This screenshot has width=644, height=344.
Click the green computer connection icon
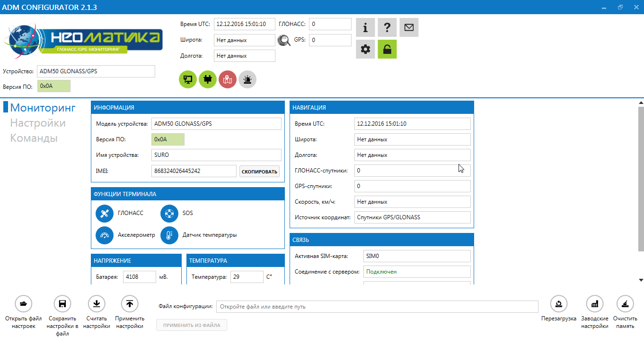(x=188, y=79)
